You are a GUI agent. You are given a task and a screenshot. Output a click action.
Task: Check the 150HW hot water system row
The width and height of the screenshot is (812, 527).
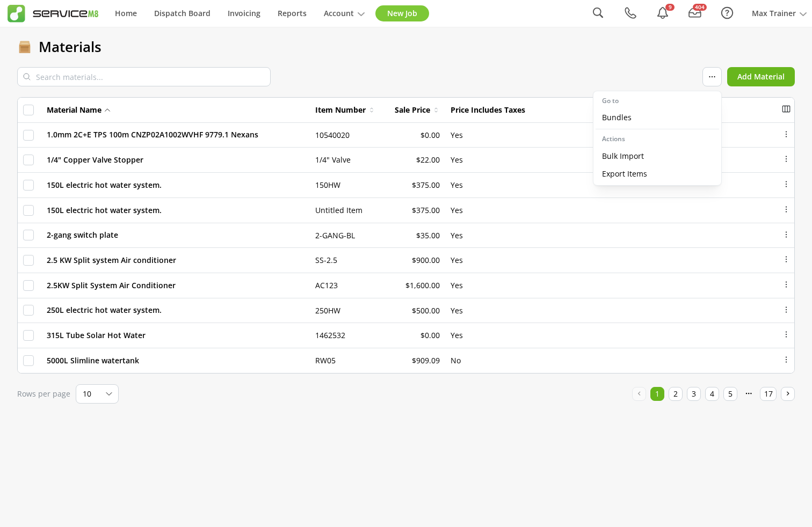(28, 185)
